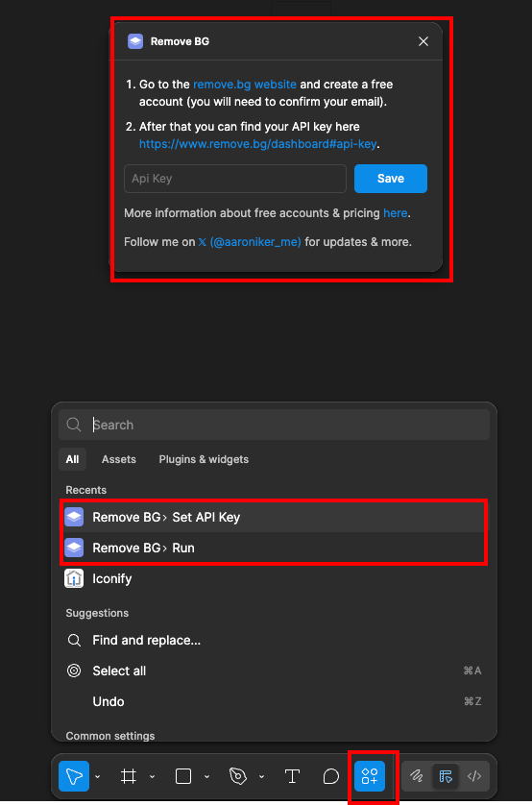Choose Remove BG Set API Key
Image resolution: width=532 pixels, height=805 pixels.
pos(274,517)
